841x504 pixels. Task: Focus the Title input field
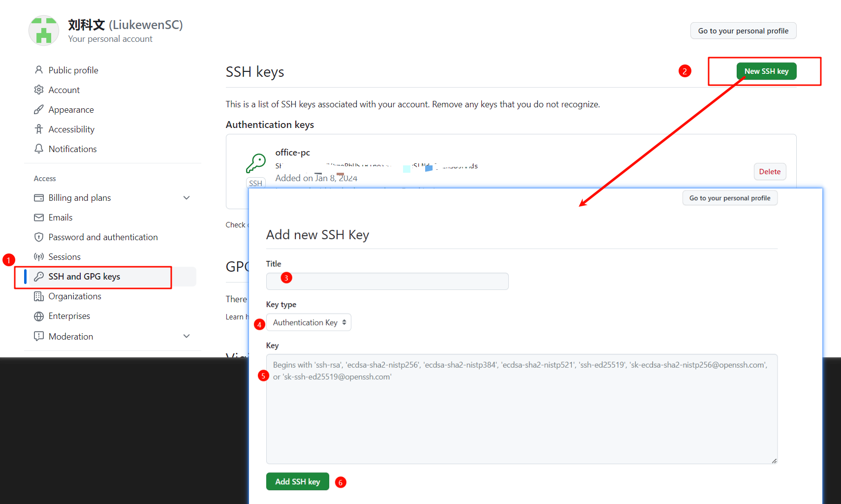(x=387, y=281)
